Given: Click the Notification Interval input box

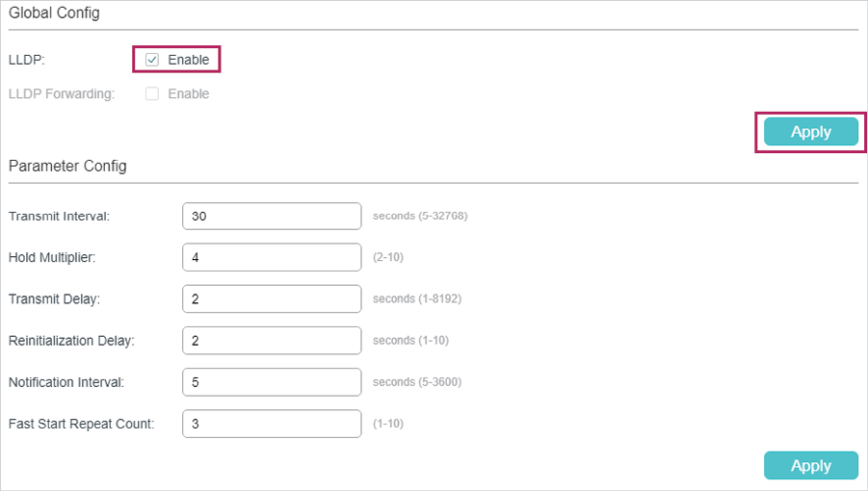Looking at the screenshot, I should tap(271, 381).
